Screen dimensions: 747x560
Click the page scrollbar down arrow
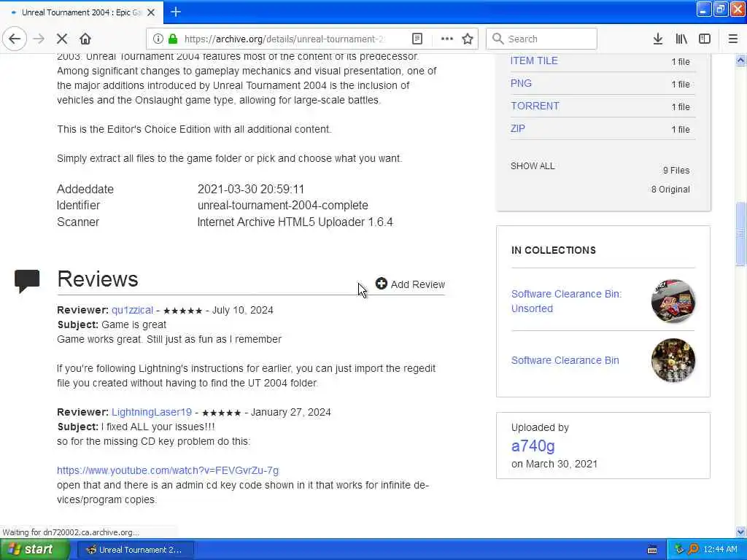740,532
